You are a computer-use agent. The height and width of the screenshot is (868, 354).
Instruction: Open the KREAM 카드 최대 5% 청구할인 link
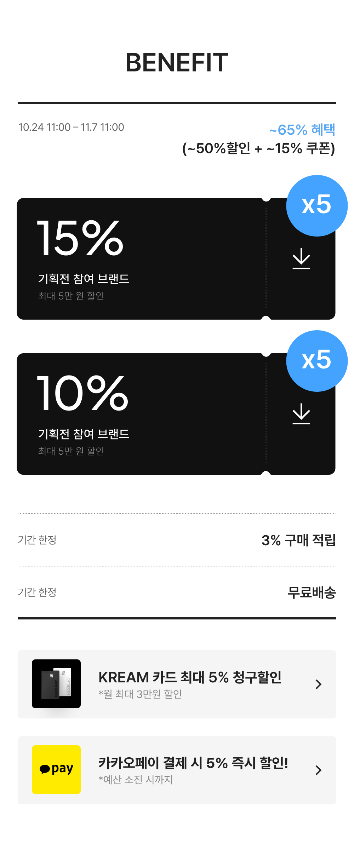(190, 677)
